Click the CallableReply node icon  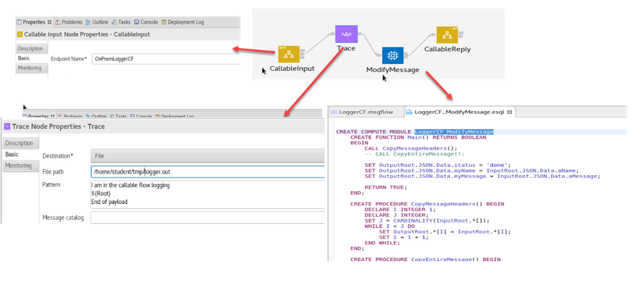tap(447, 35)
